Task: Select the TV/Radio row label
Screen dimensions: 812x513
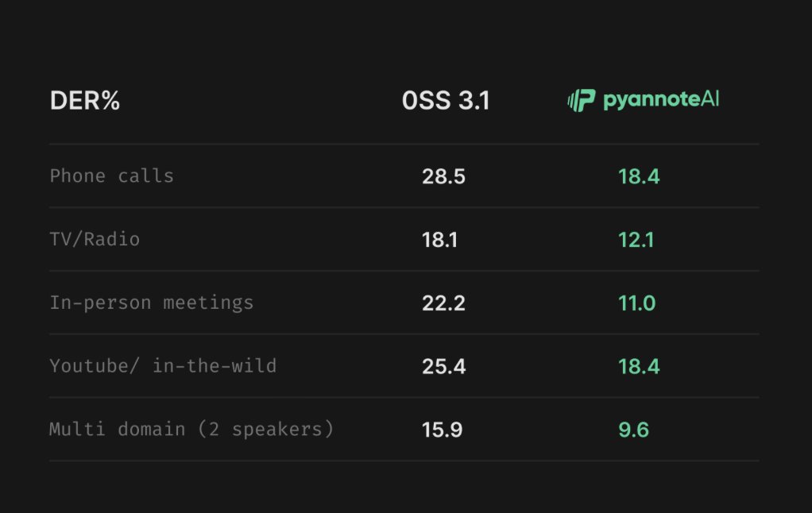Action: coord(95,239)
